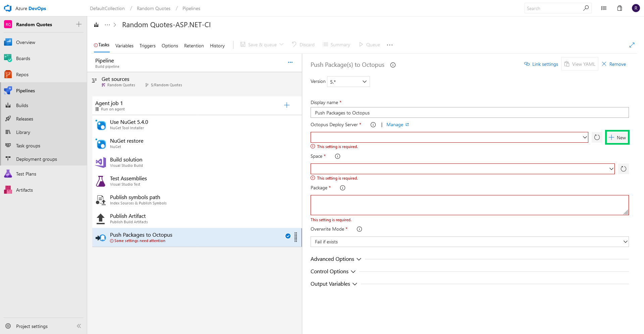Click New service connection button
The height and width of the screenshot is (334, 644).
coord(617,138)
